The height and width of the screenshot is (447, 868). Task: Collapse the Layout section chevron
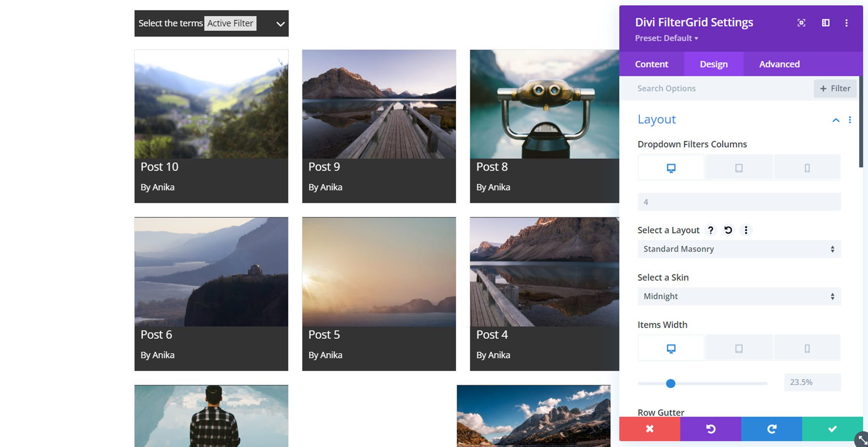coord(836,120)
